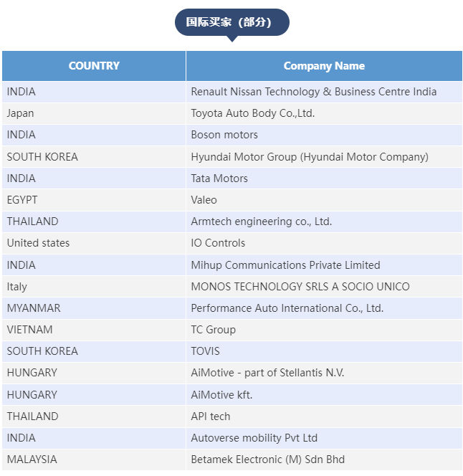The width and height of the screenshot is (463, 476).
Task: Select the Boson motors company cell
Action: pyautogui.click(x=224, y=135)
